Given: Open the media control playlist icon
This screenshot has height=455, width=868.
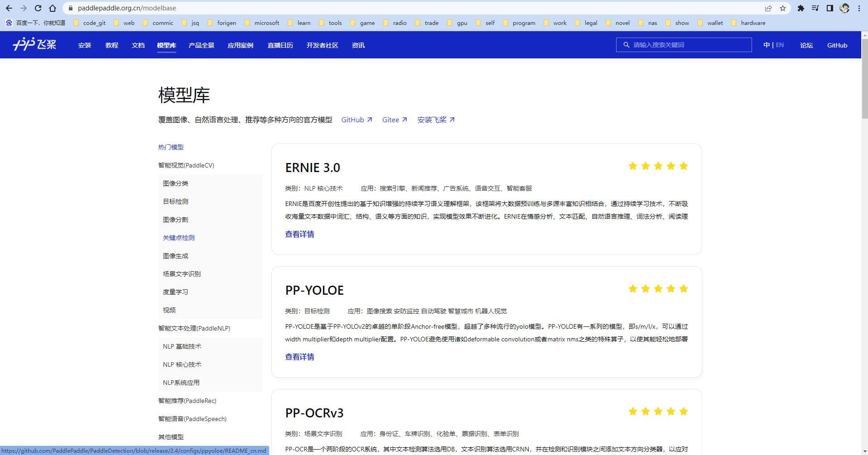Looking at the screenshot, I should (x=815, y=8).
